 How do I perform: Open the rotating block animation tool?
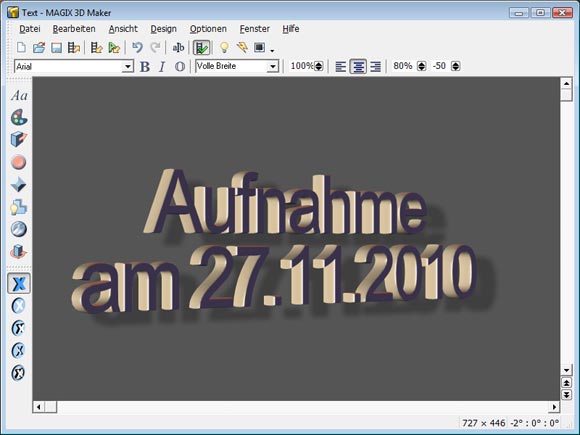(x=19, y=252)
